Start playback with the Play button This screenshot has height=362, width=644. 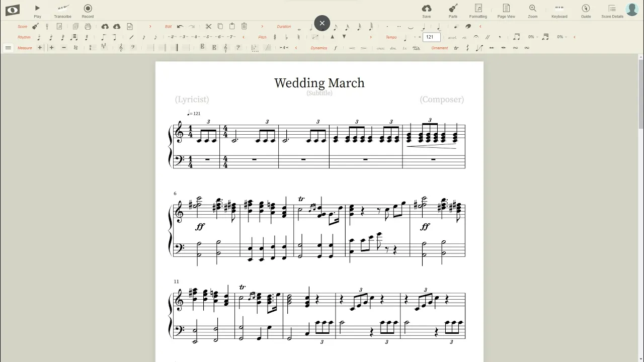click(x=37, y=10)
